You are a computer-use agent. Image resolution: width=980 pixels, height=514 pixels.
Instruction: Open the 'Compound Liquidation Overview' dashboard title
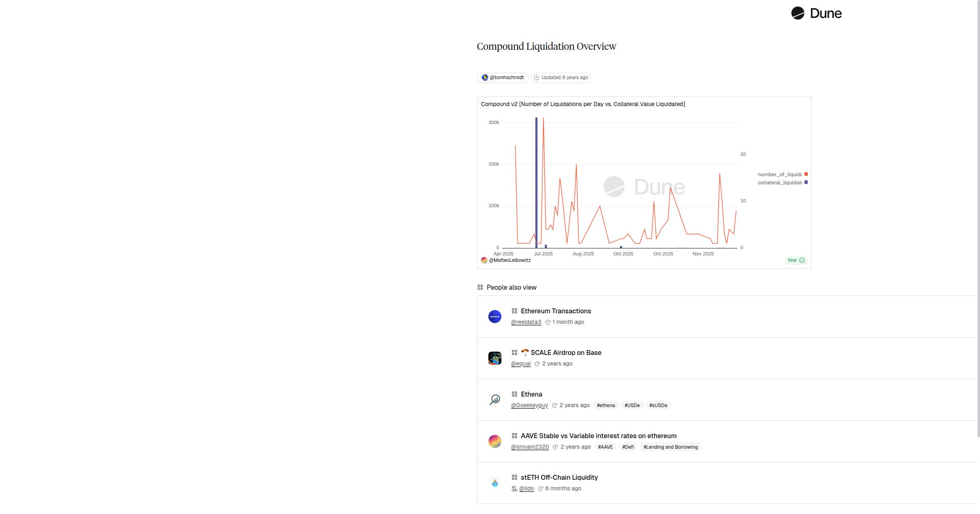tap(546, 46)
